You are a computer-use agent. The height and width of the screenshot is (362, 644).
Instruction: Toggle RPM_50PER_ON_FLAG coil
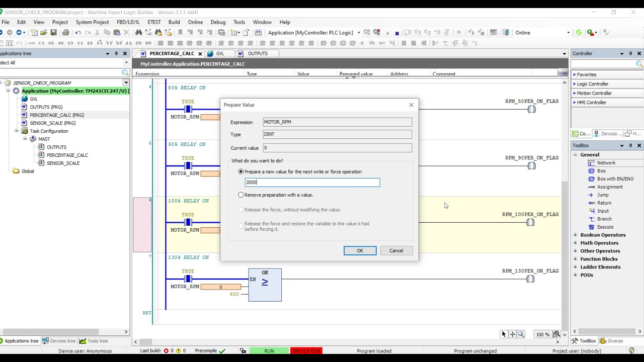532,109
